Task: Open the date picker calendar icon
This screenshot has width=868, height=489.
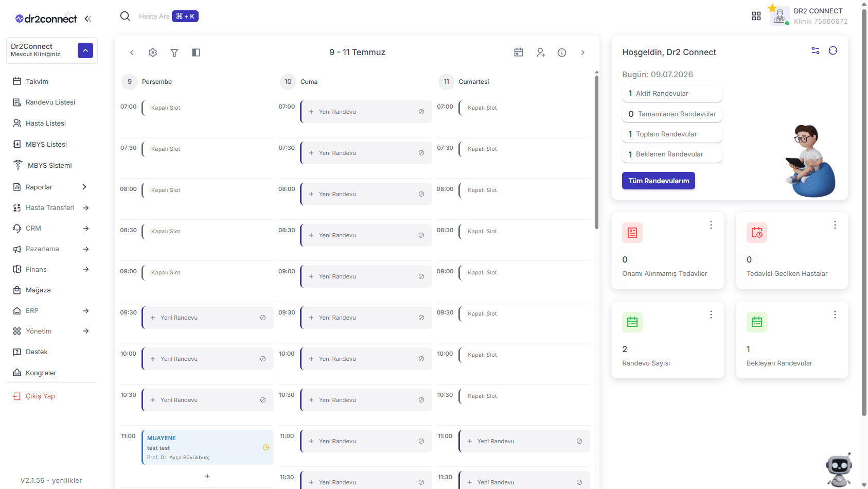Action: [x=519, y=53]
